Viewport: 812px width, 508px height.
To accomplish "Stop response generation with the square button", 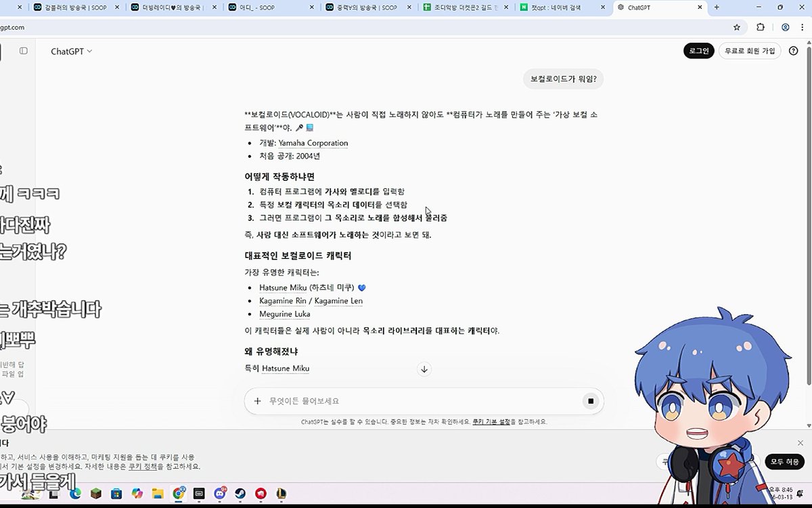I will (x=590, y=401).
